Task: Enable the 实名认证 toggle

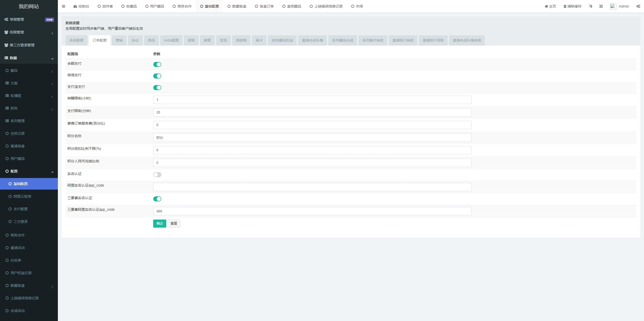Action: pyautogui.click(x=157, y=175)
